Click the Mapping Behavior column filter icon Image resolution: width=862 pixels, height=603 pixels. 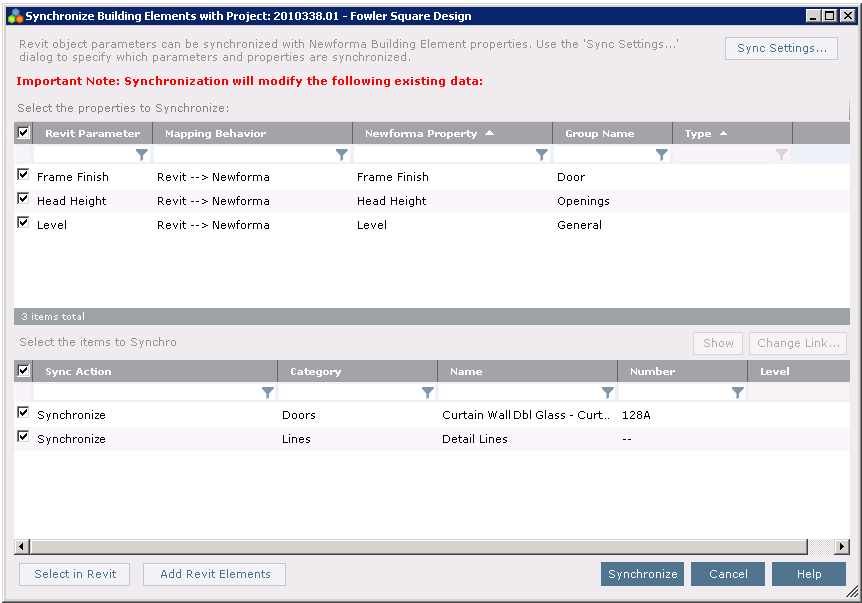point(342,155)
